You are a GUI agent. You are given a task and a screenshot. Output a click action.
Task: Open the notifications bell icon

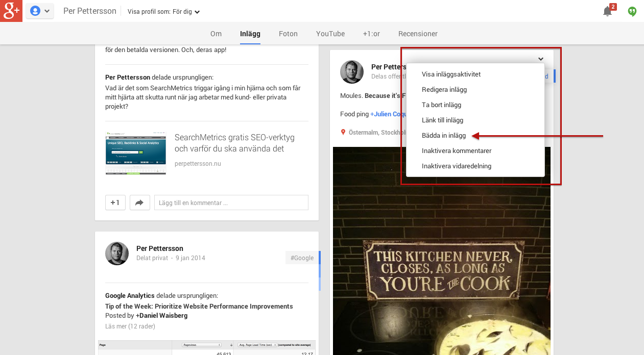point(608,11)
